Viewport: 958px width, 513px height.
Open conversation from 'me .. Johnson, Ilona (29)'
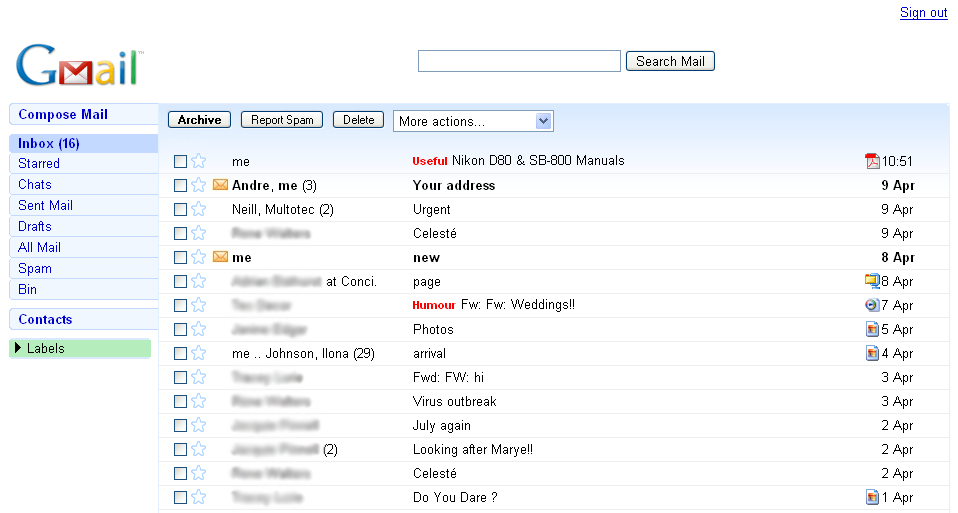click(x=303, y=354)
